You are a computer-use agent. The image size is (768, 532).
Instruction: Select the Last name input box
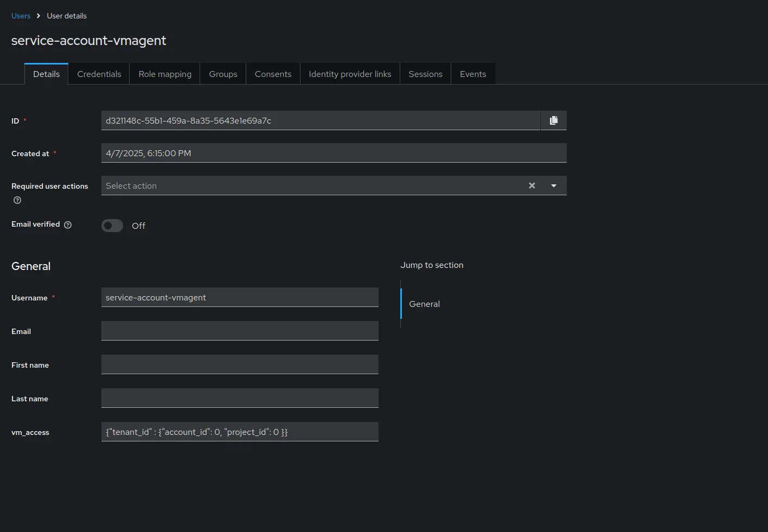pos(240,398)
